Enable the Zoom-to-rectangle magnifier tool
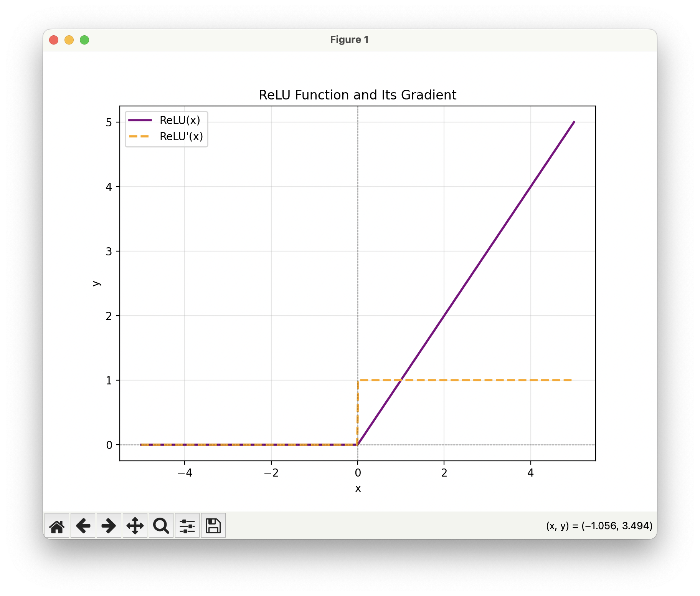 tap(161, 526)
